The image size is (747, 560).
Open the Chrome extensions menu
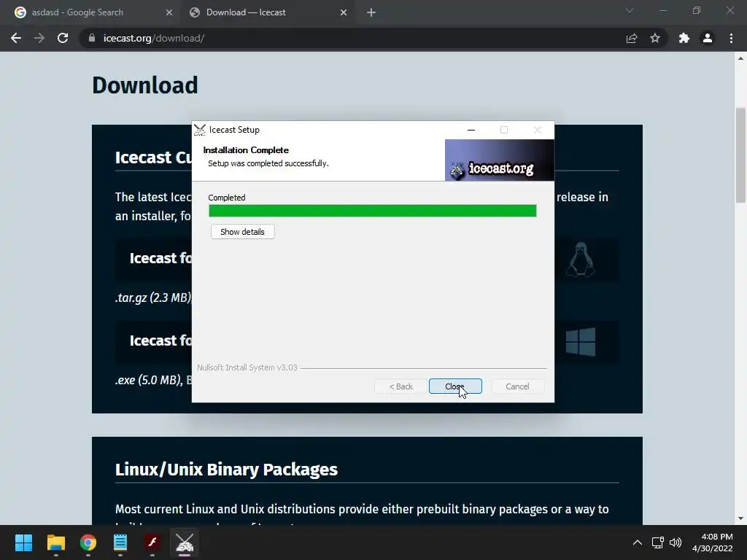tap(684, 38)
